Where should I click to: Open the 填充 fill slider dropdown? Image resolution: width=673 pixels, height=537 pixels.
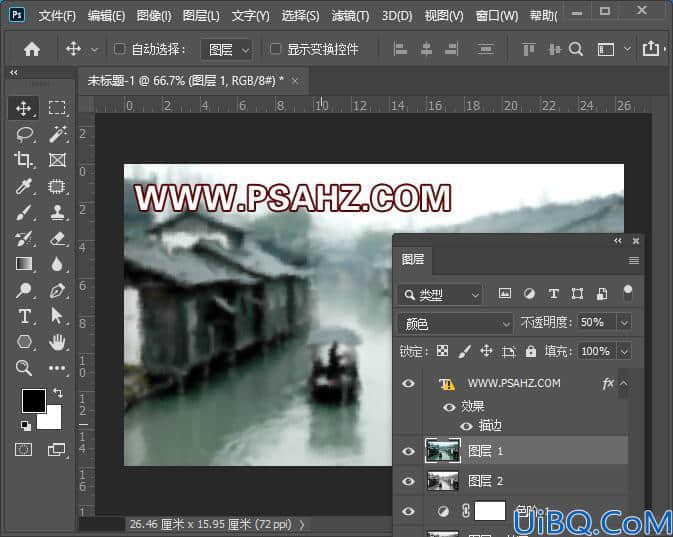point(624,352)
